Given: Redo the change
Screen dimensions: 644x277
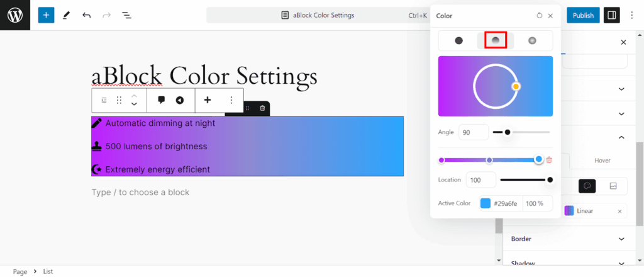Looking at the screenshot, I should point(106,15).
